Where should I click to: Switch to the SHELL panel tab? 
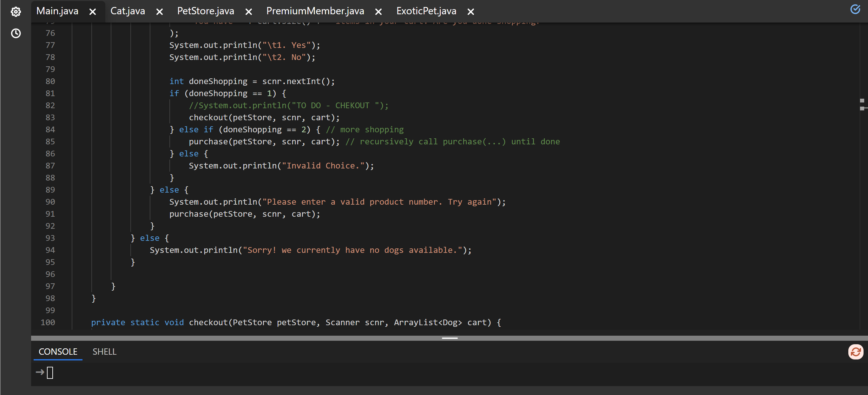coord(104,352)
